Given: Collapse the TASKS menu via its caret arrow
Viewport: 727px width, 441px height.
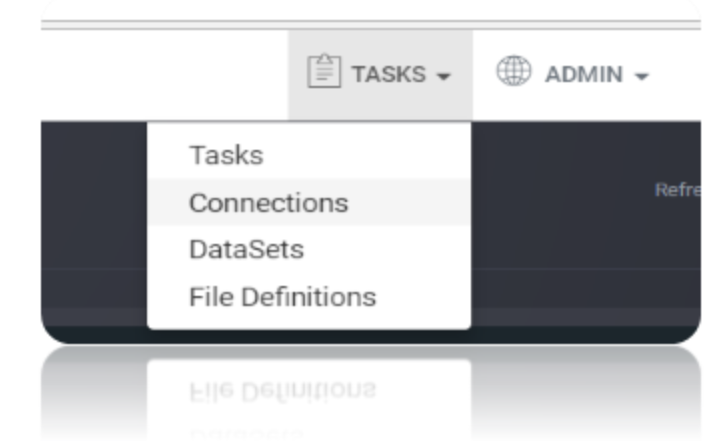Looking at the screenshot, I should (444, 76).
